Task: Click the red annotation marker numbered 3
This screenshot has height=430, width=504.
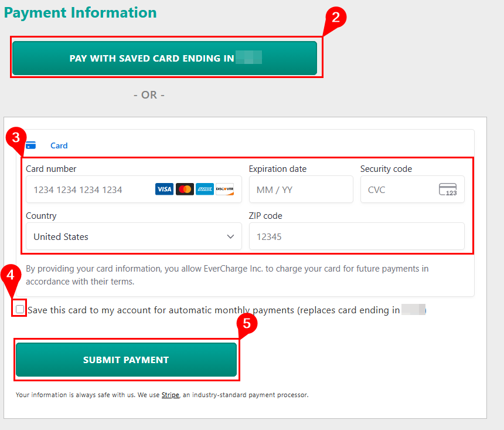Action: tap(16, 138)
